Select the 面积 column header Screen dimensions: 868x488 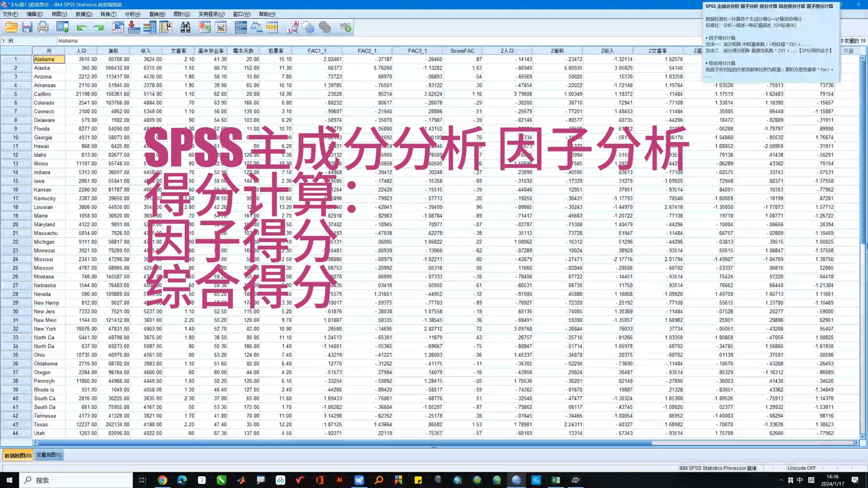coord(114,51)
